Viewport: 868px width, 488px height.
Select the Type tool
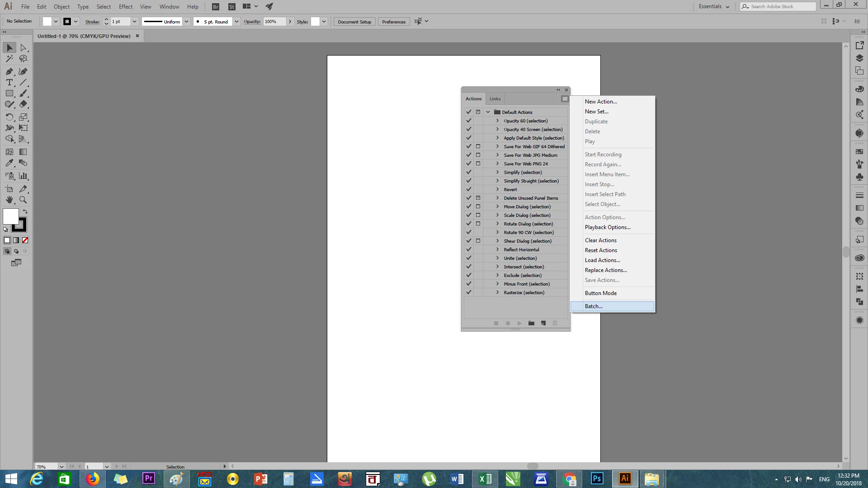pyautogui.click(x=9, y=83)
